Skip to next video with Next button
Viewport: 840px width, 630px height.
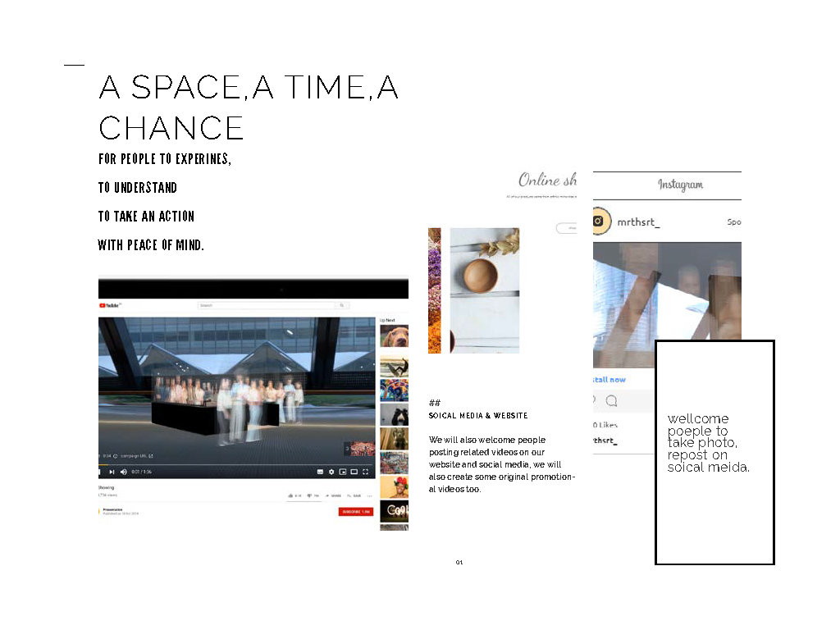[112, 472]
